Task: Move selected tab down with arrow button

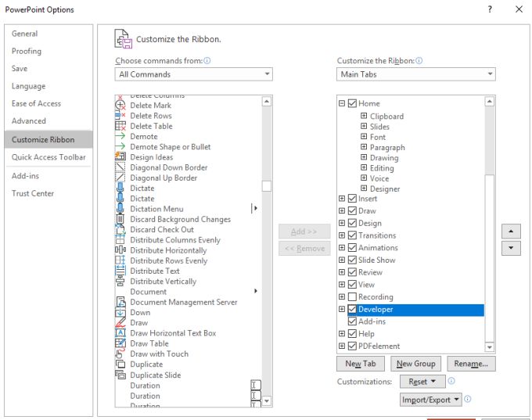Action: [x=511, y=248]
